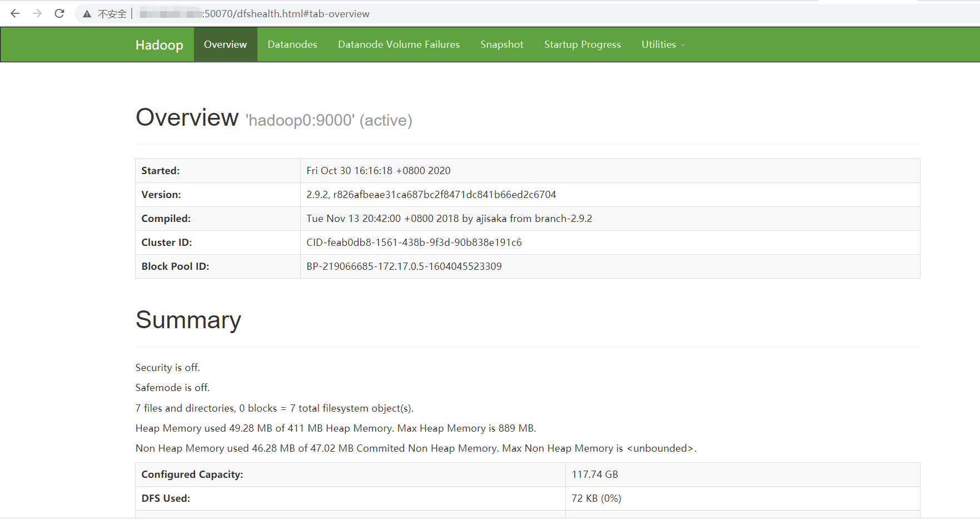The image size is (980, 519).
Task: Click the Started: label cell
Action: click(218, 171)
